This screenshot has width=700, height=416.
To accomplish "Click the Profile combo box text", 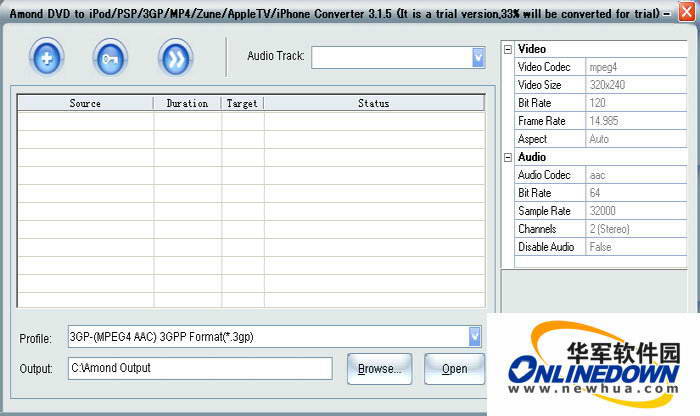I will coord(162,337).
